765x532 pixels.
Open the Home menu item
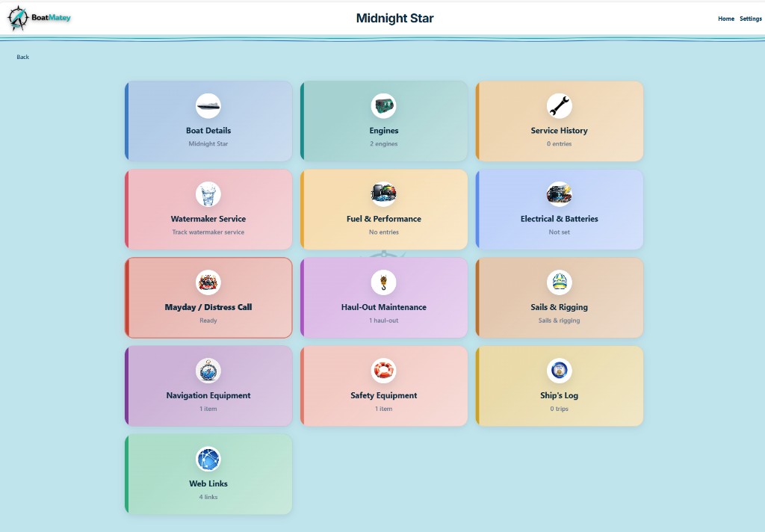tap(725, 19)
